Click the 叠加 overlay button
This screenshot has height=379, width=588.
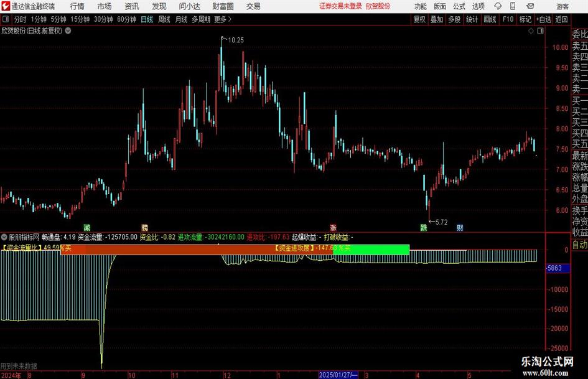click(437, 19)
